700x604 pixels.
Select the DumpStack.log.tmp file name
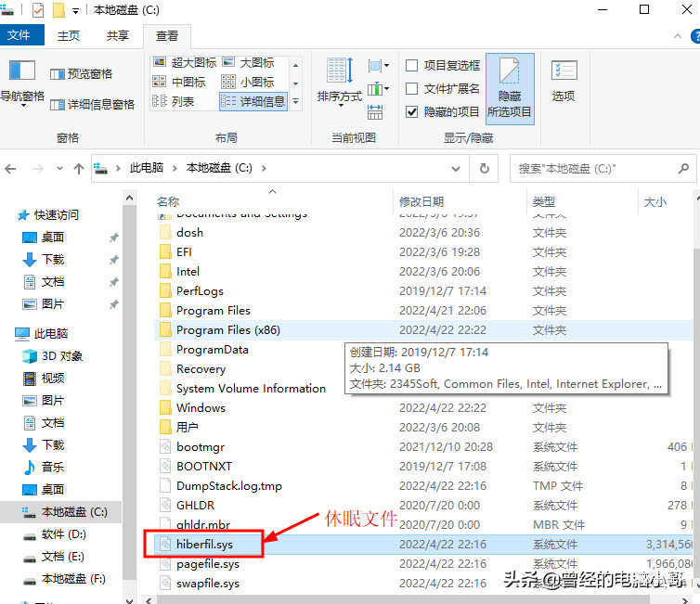[x=229, y=486]
